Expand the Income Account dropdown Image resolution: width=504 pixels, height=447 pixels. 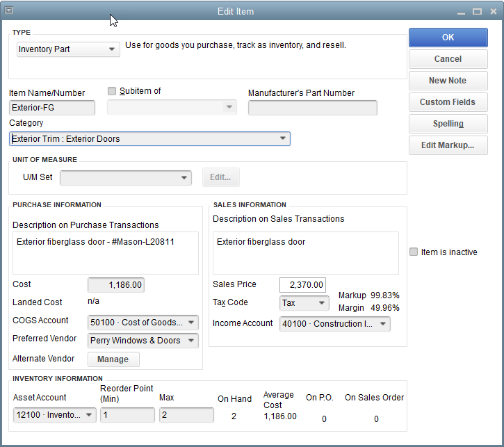pyautogui.click(x=383, y=324)
